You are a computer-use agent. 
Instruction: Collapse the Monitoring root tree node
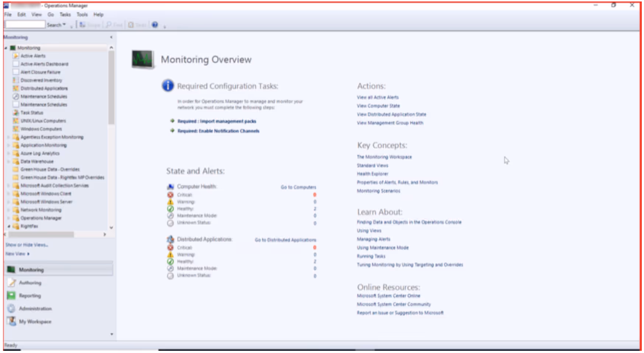6,48
